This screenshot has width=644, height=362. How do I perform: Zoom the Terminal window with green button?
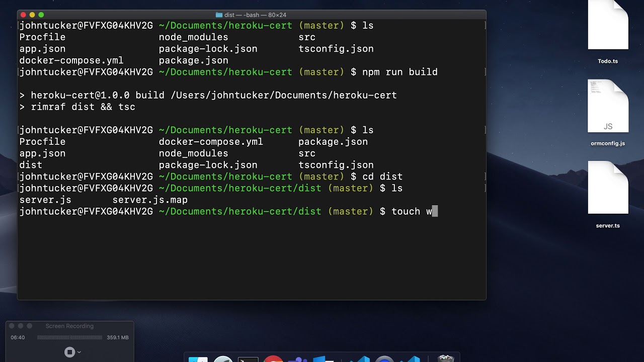click(41, 15)
